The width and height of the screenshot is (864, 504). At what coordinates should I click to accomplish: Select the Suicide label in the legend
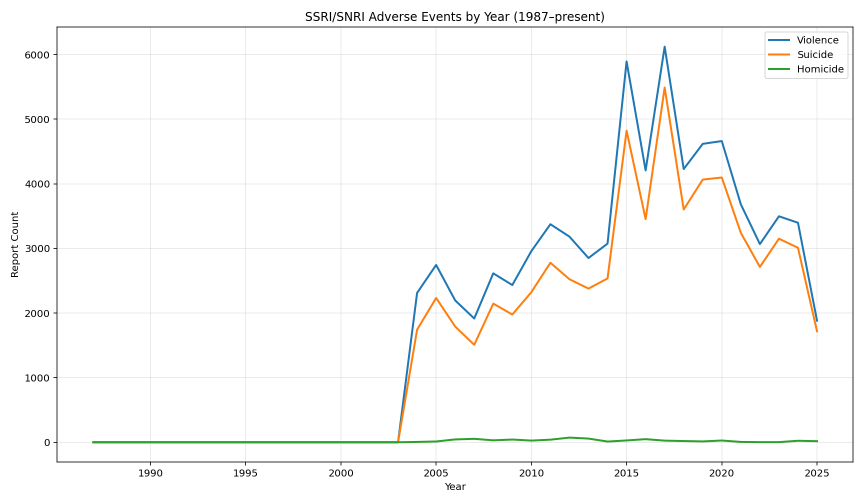click(814, 55)
